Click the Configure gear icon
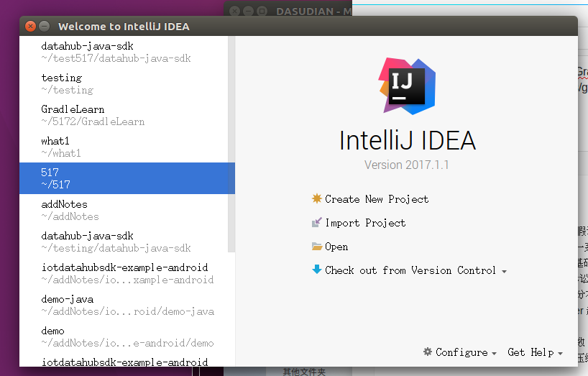 point(428,352)
